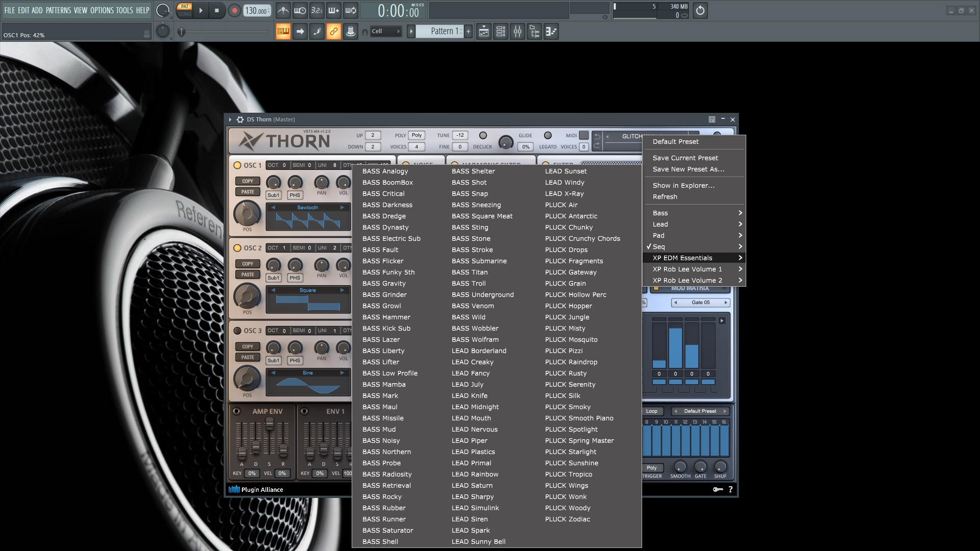Screen dimensions: 980x551
Task: Click the main pitch slider
Action: [225, 32]
